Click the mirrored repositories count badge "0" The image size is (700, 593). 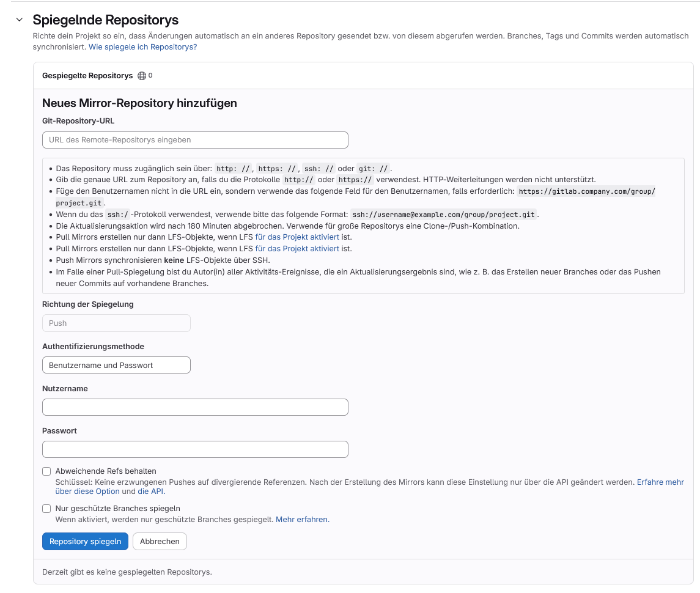(x=150, y=76)
